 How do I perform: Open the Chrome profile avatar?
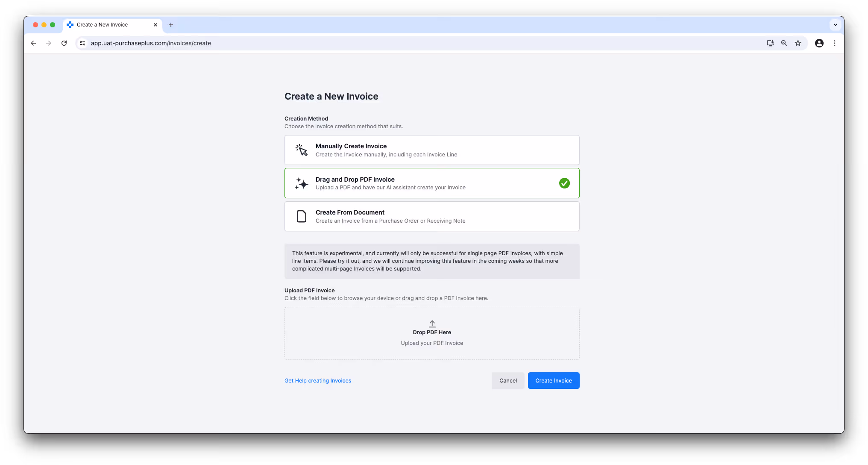[819, 43]
